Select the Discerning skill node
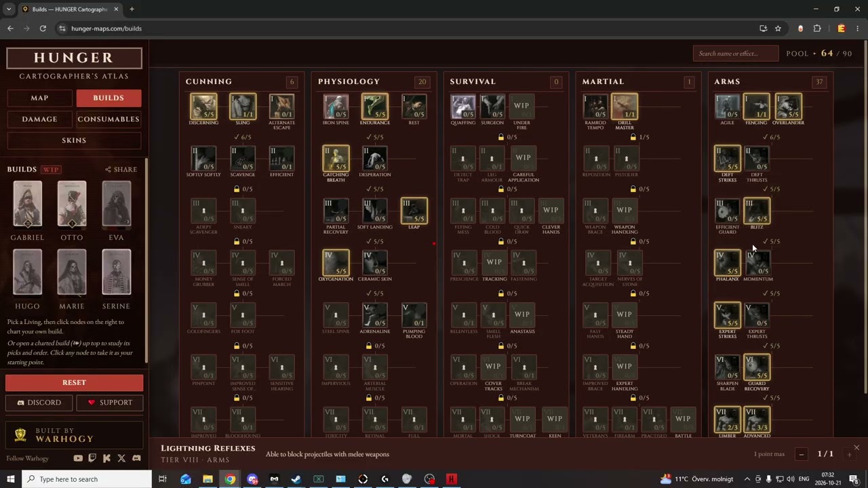Screen dimensions: 868x488 click(x=203, y=106)
